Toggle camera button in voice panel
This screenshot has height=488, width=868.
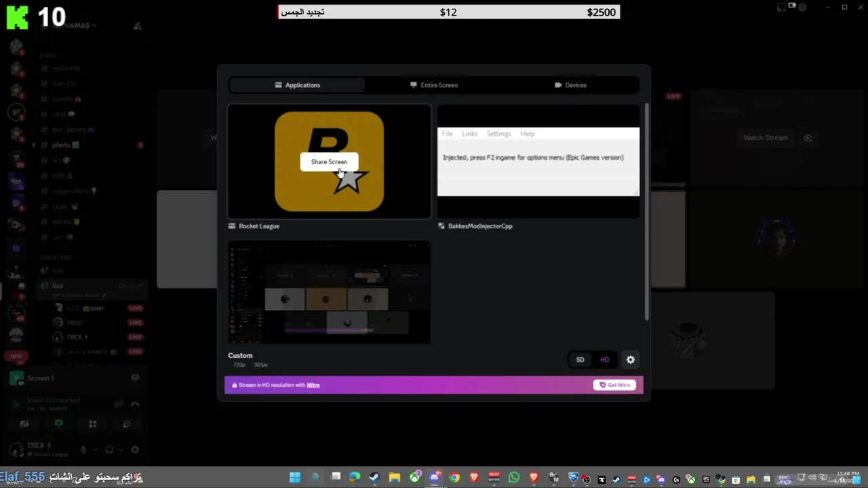[24, 424]
